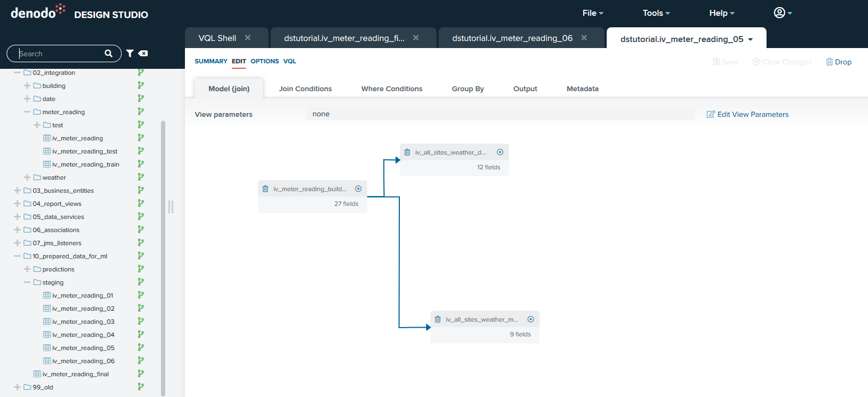Switch to the VQL Shell tab
This screenshot has width=868, height=397.
pos(217,38)
